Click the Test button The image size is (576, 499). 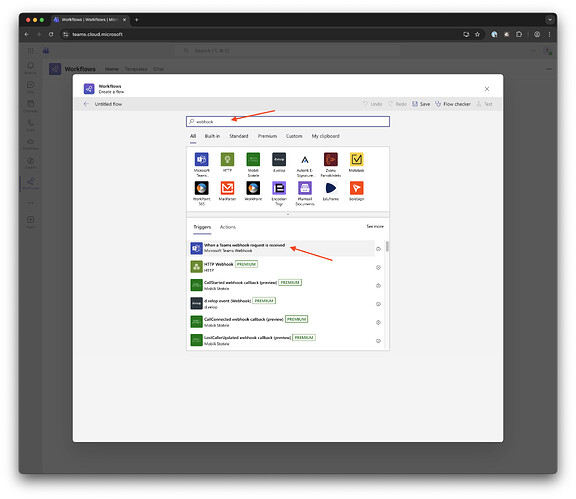[485, 104]
